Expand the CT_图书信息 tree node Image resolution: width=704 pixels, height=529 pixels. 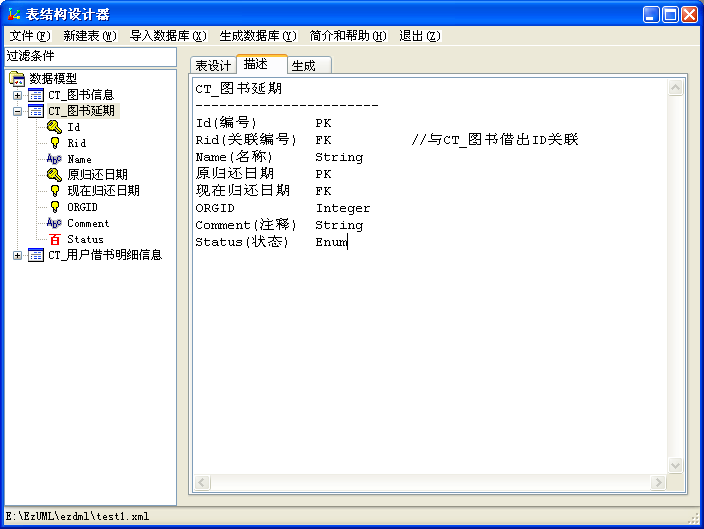18,95
